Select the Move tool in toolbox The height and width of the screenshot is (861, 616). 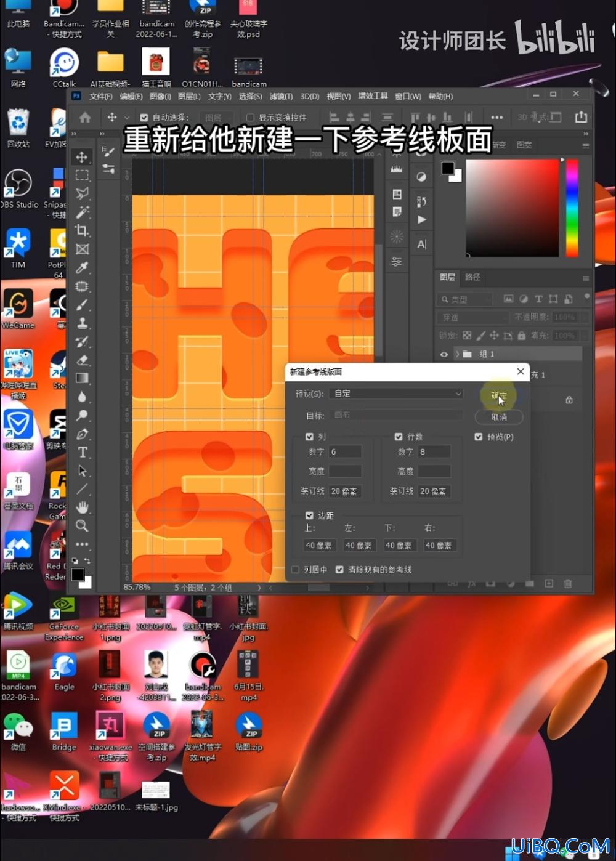[82, 157]
